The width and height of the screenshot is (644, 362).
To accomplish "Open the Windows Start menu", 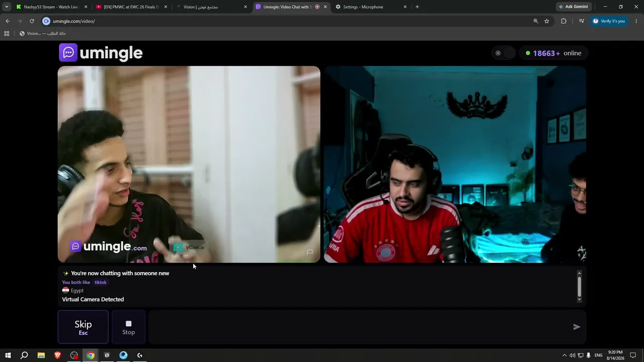I will click(x=8, y=355).
